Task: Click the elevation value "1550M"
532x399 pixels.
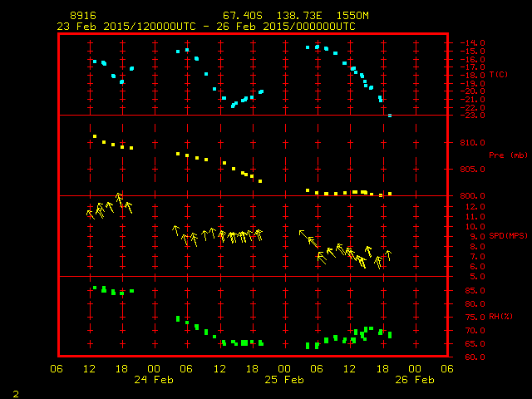Action: (x=352, y=16)
